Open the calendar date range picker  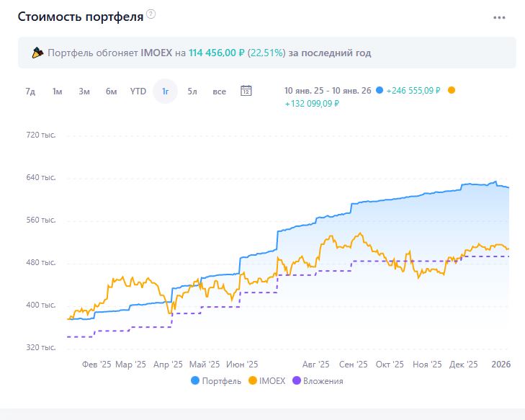point(246,91)
